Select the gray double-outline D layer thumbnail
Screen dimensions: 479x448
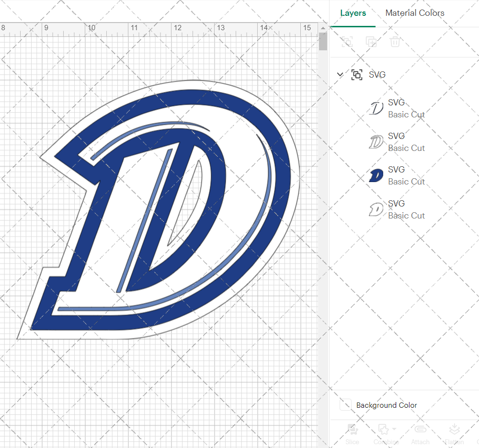[376, 142]
